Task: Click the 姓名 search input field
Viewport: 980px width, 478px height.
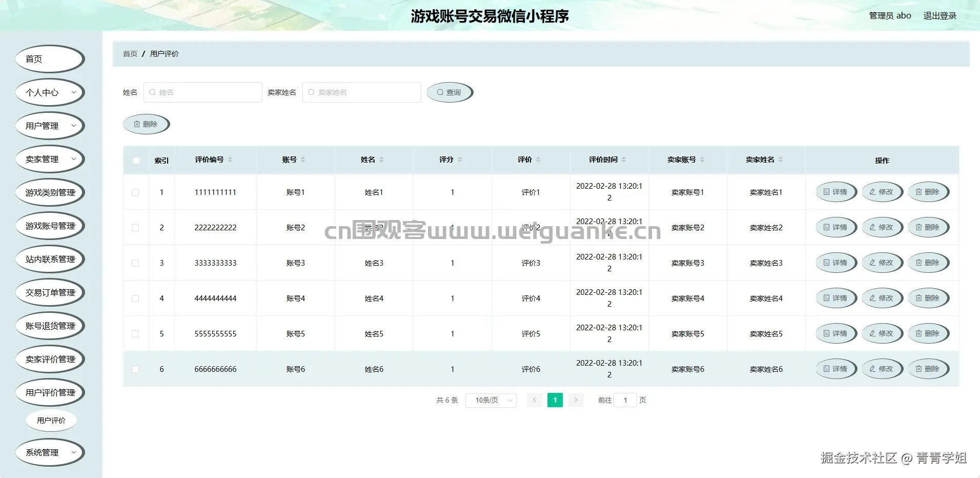Action: coord(203,92)
